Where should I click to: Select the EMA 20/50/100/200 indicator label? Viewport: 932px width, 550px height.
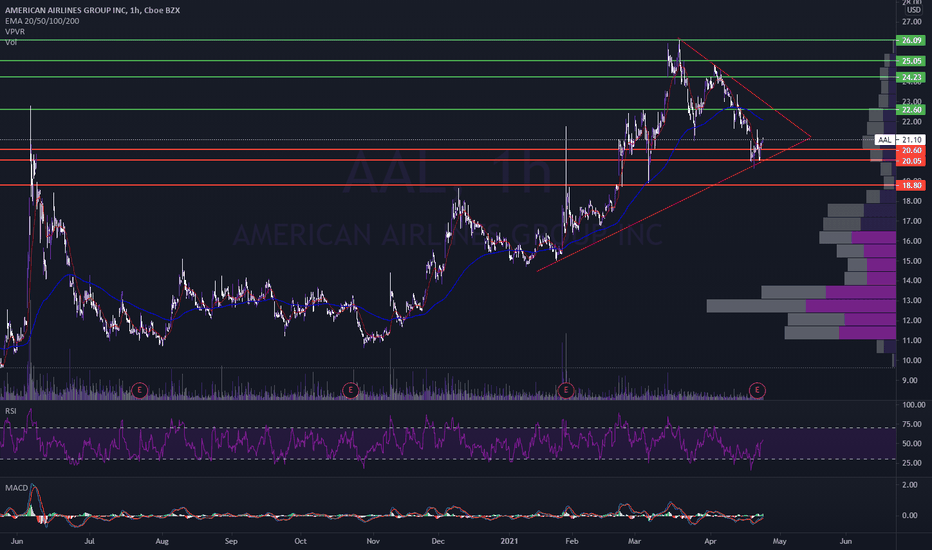pos(42,21)
